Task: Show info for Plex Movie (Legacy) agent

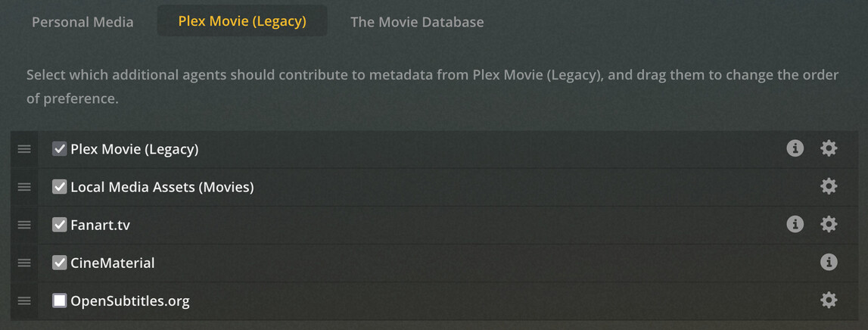Action: (795, 148)
